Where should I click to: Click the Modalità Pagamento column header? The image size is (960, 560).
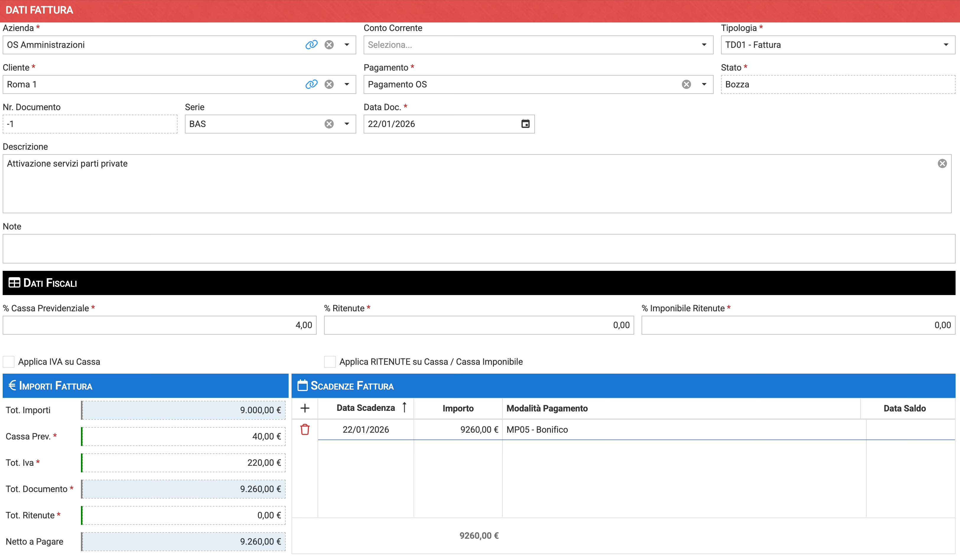click(x=547, y=408)
